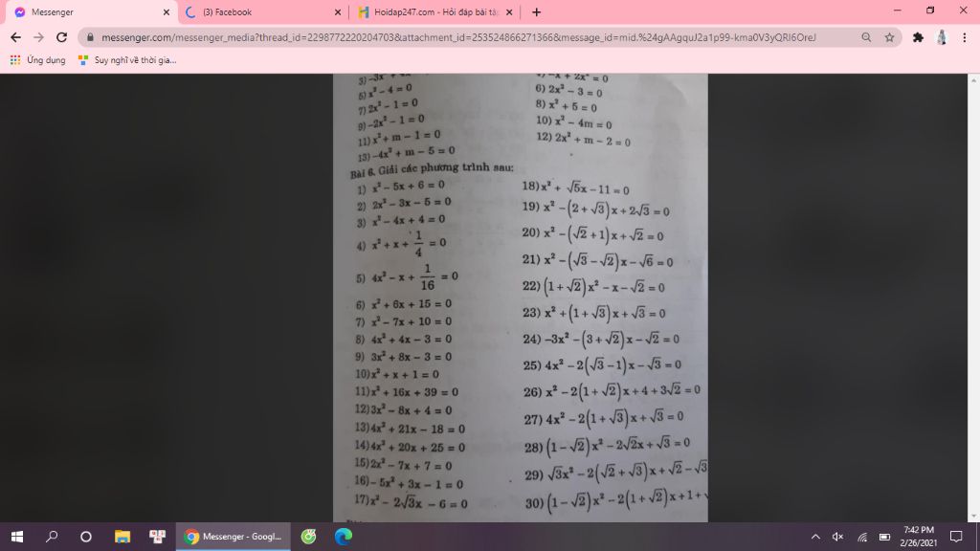This screenshot has height=551, width=980.
Task: View site security lock information
Action: pos(90,37)
